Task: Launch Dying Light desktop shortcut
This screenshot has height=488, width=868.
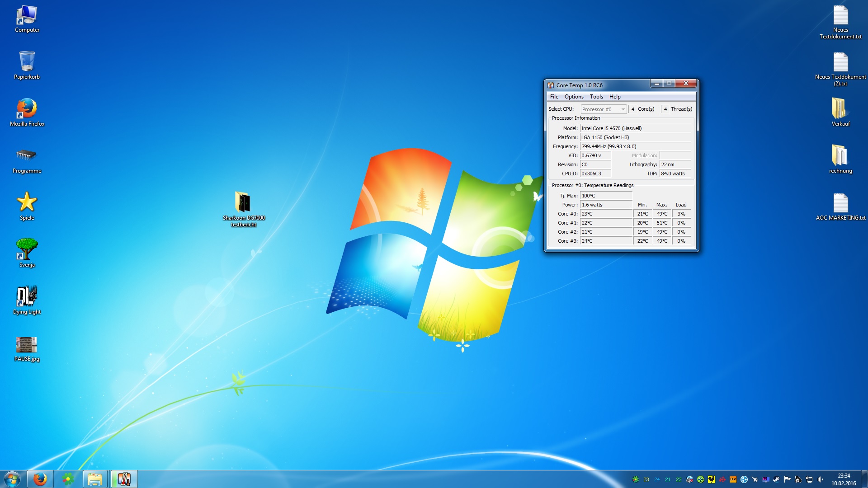Action: coord(27,300)
